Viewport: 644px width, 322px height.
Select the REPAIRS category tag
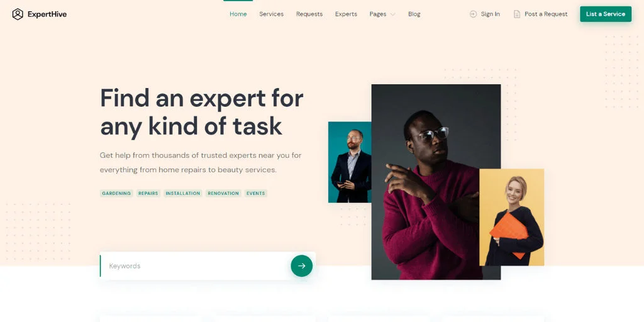tap(148, 193)
